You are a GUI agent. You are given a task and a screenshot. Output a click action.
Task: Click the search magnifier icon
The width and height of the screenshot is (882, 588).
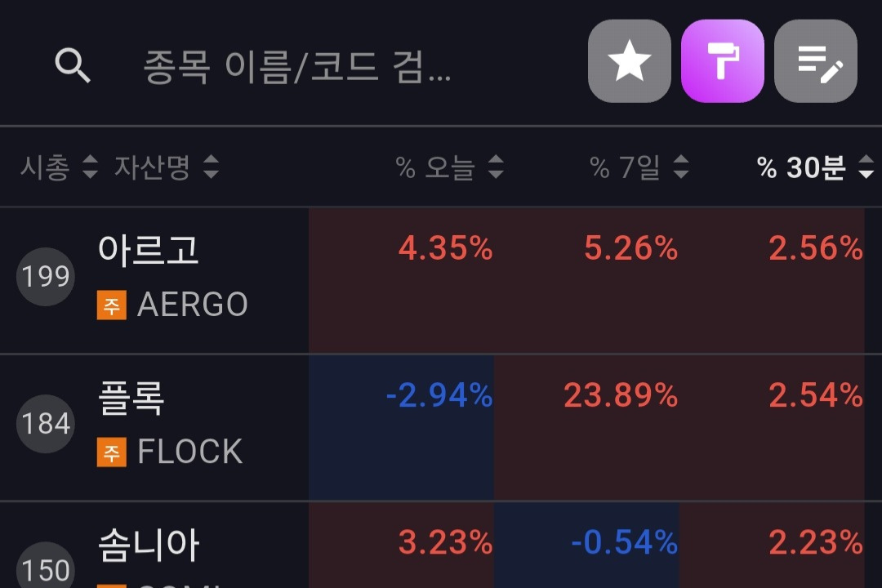73,65
